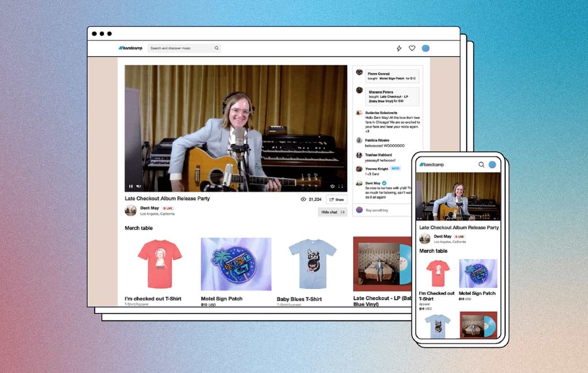Click the magnifier icon in desktop search bar

click(x=216, y=48)
